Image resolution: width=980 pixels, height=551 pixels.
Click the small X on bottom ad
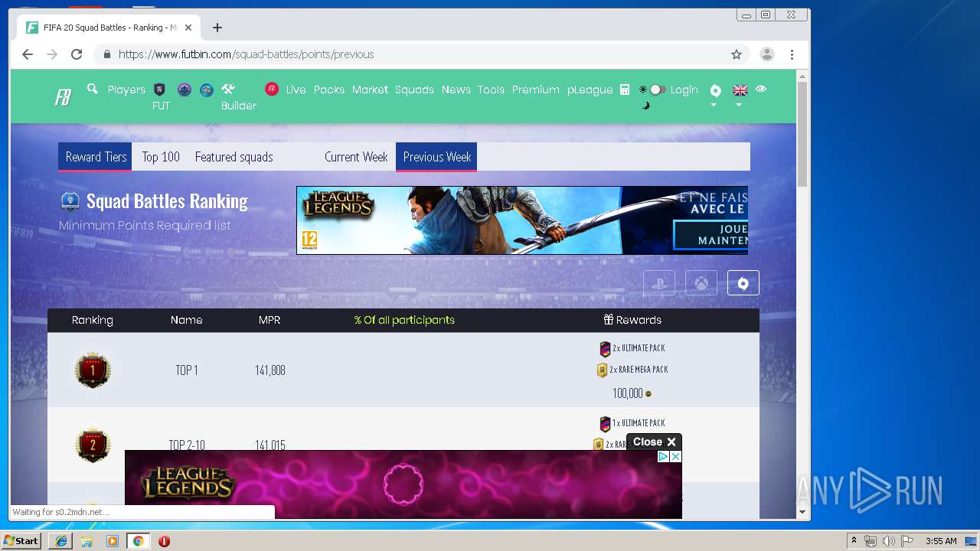675,456
